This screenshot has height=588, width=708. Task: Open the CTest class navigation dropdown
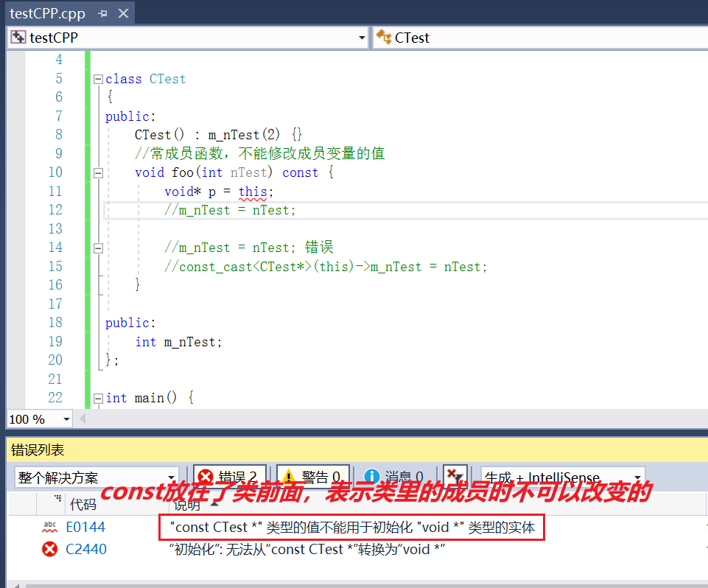[x=541, y=38]
